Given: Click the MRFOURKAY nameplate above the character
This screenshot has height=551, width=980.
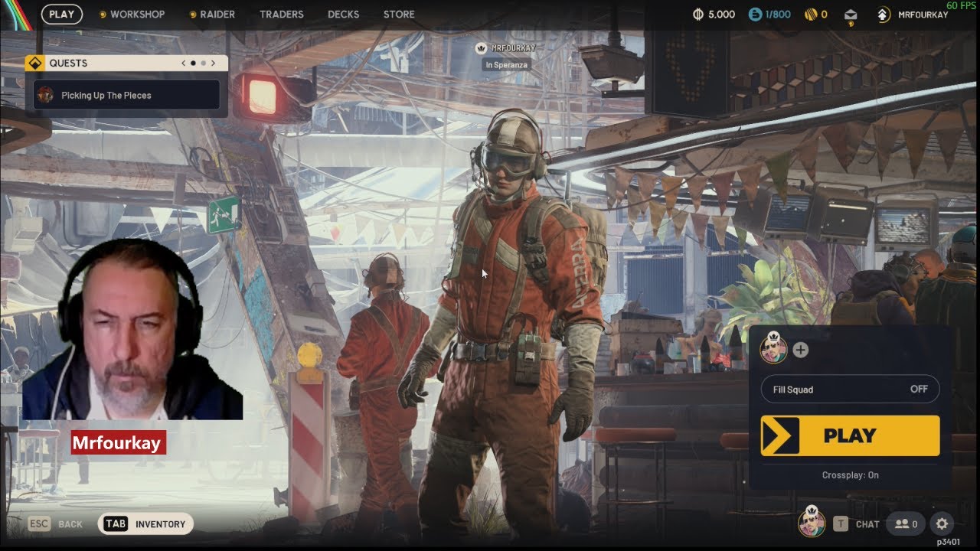Looking at the screenshot, I should click(513, 47).
